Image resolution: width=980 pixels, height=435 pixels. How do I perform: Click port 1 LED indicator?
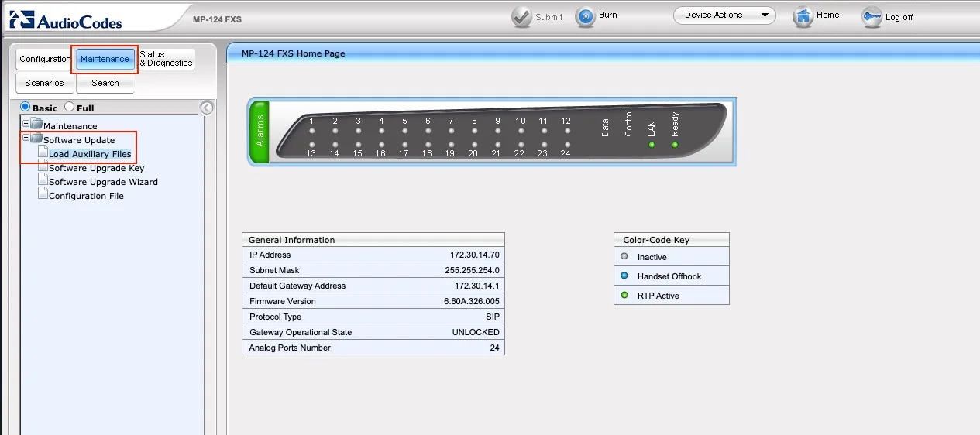pyautogui.click(x=311, y=132)
